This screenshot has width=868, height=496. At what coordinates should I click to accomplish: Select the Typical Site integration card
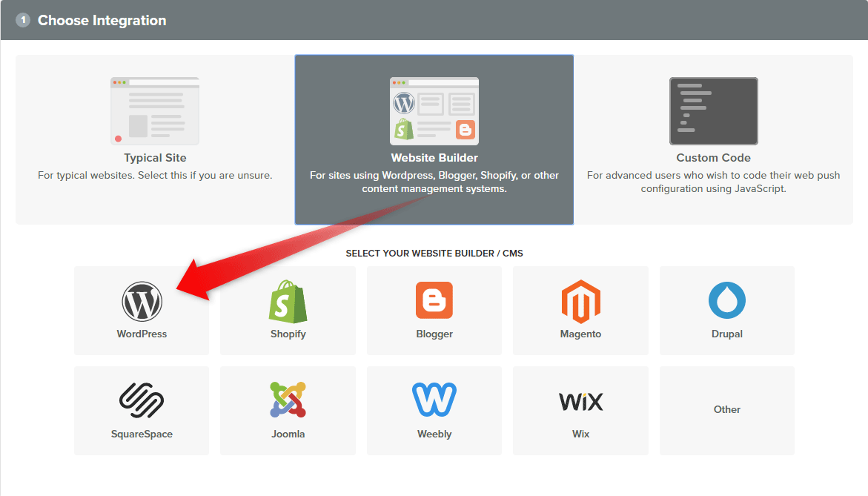[155, 139]
